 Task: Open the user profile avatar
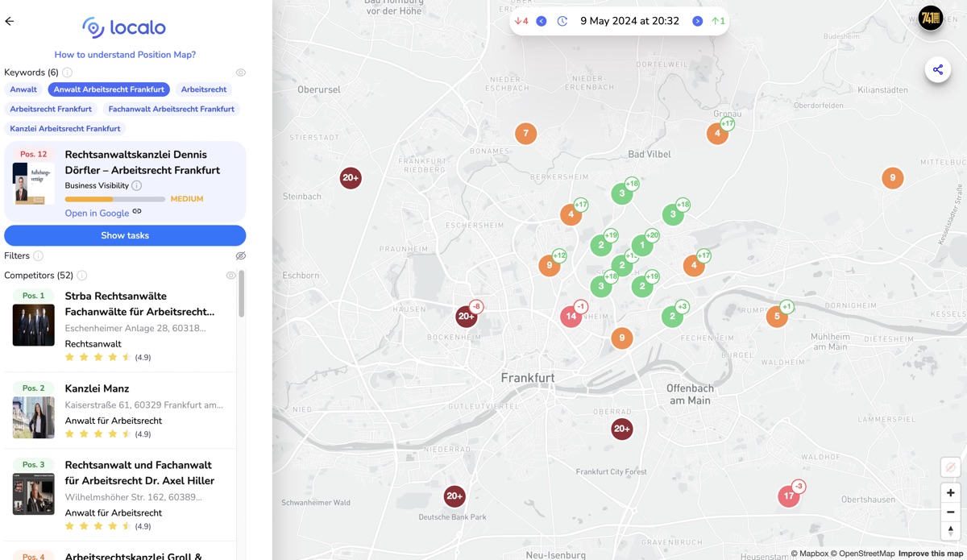coord(931,18)
